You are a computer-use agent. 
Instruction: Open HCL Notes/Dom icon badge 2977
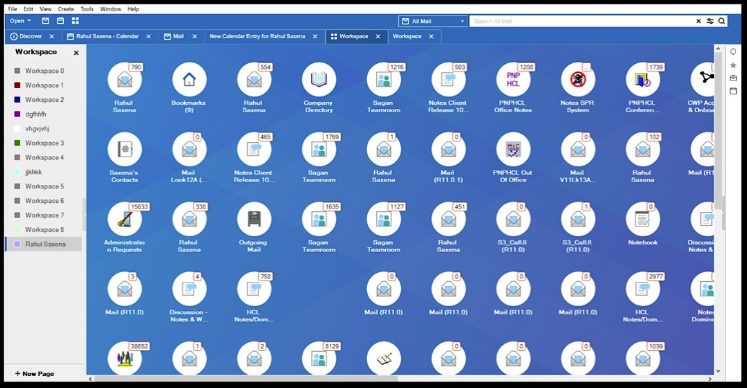point(643,288)
